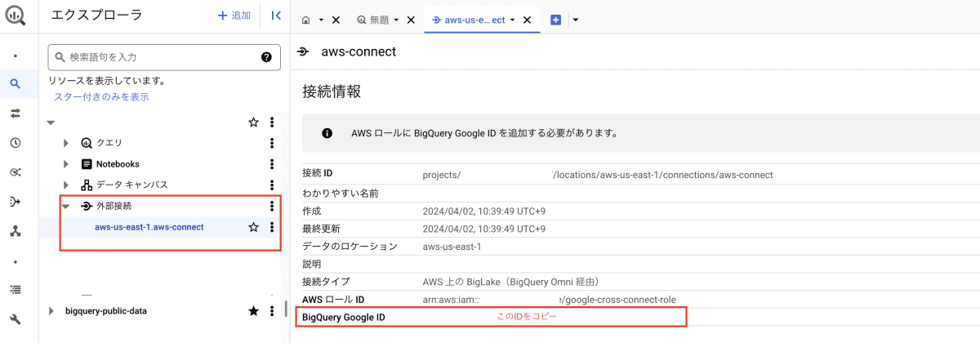The height and width of the screenshot is (343, 980).
Task: Open Dataform pipeline icon in left sidebar
Action: (x=16, y=202)
